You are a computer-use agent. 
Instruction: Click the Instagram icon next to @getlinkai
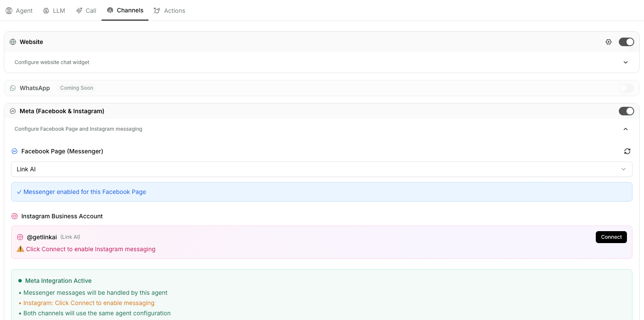click(x=20, y=237)
